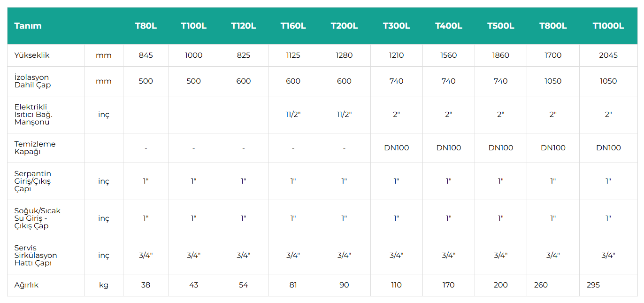Select the kg unit cell
Image resolution: width=644 pixels, height=303 pixels.
tap(104, 285)
